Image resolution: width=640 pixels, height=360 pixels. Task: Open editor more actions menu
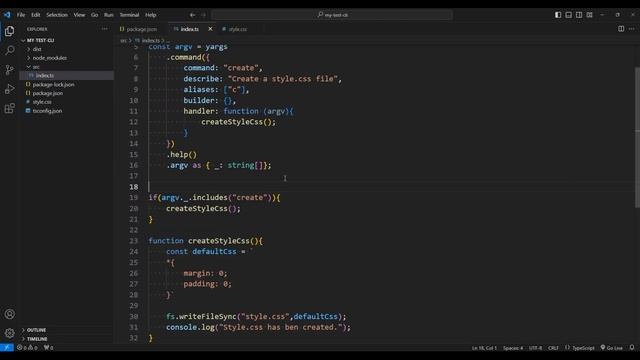pyautogui.click(x=631, y=29)
